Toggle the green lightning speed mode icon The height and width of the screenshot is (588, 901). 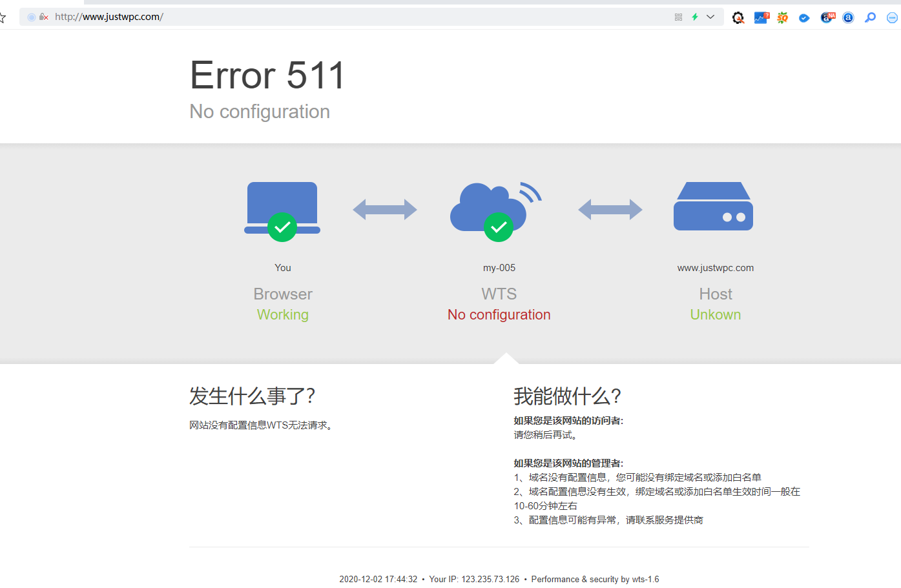click(x=695, y=17)
